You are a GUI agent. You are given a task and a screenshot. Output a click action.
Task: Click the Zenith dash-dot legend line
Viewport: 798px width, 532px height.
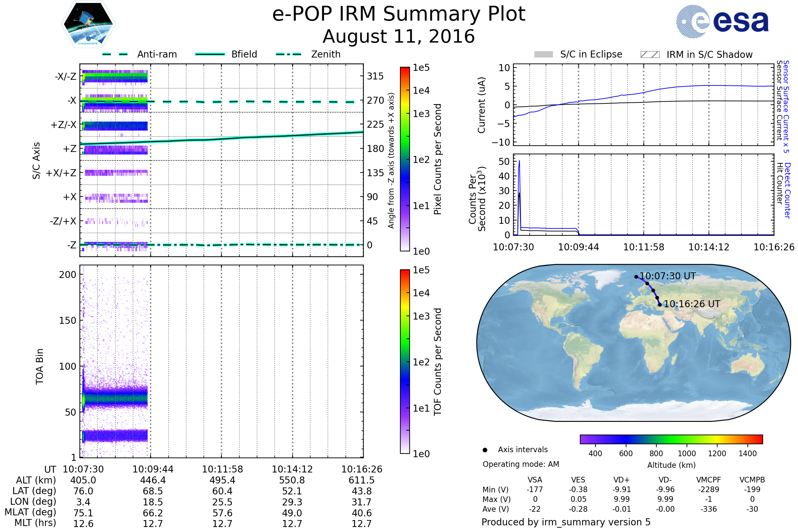(x=288, y=54)
